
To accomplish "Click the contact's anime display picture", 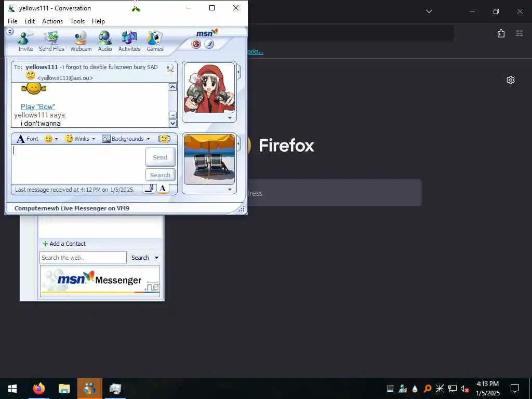I will coord(209,88).
